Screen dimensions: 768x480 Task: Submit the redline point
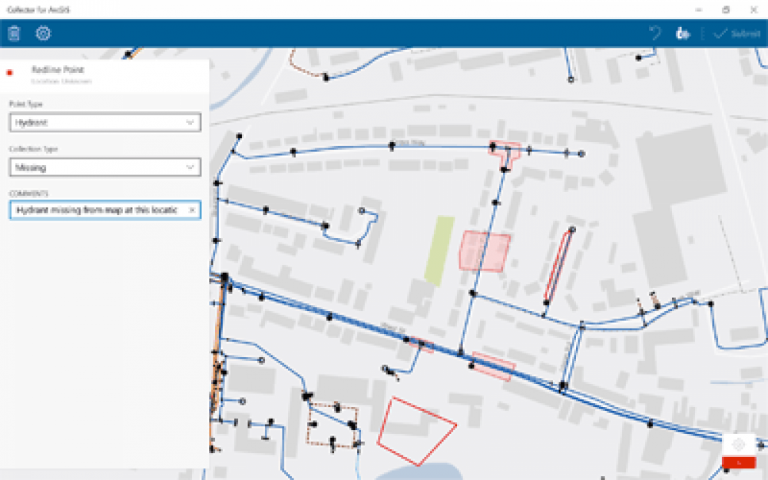click(x=737, y=33)
